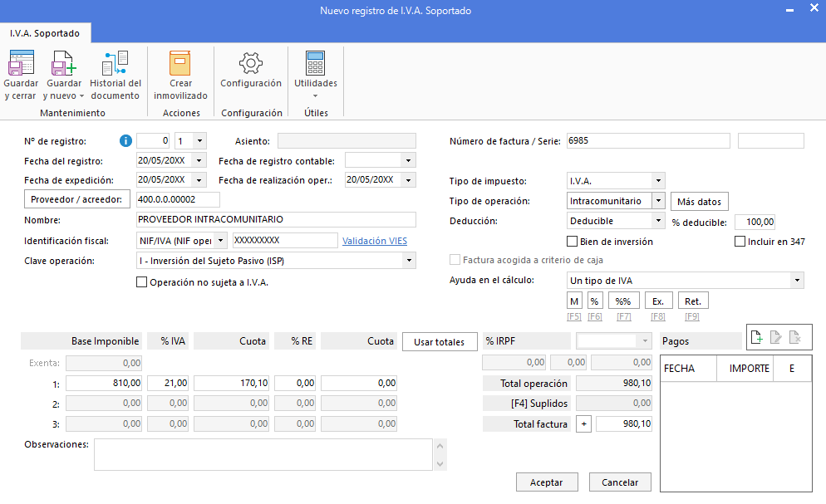826x504 pixels.
Task: Click row 1 Cuota field 170,10
Action: 231,383
